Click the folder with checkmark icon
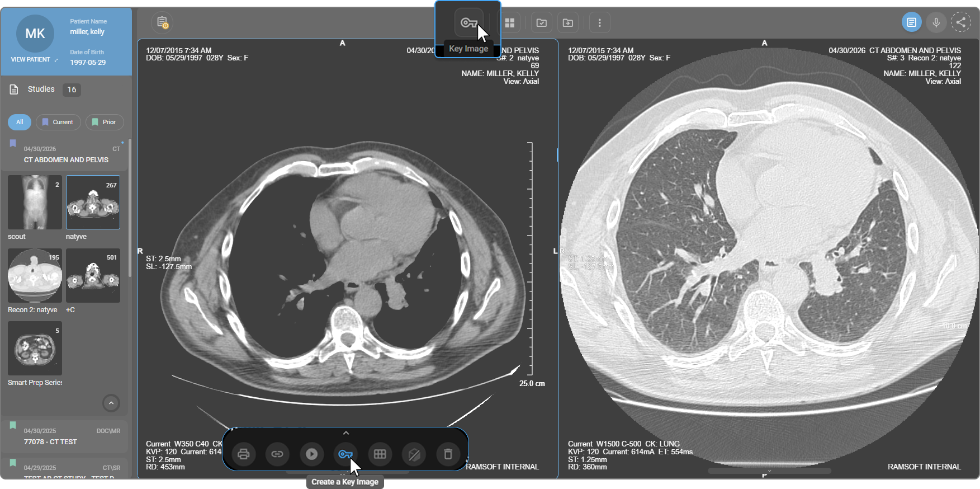The height and width of the screenshot is (489, 980). pos(542,23)
